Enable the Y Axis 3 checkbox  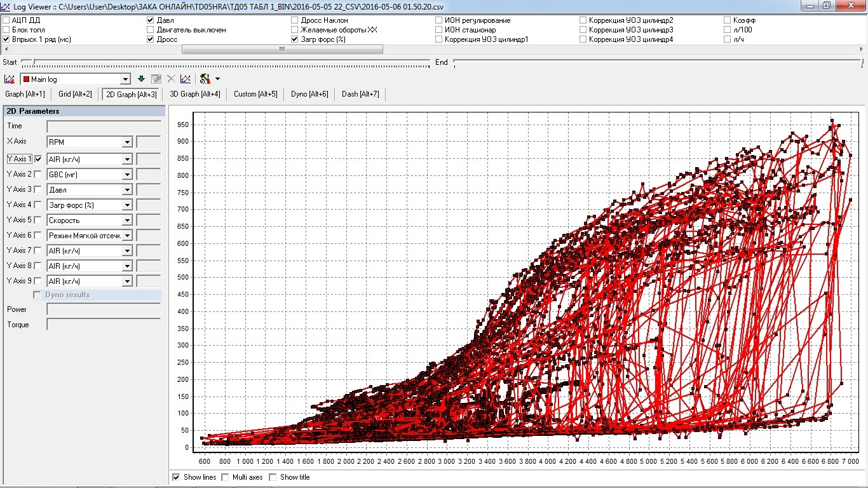38,189
